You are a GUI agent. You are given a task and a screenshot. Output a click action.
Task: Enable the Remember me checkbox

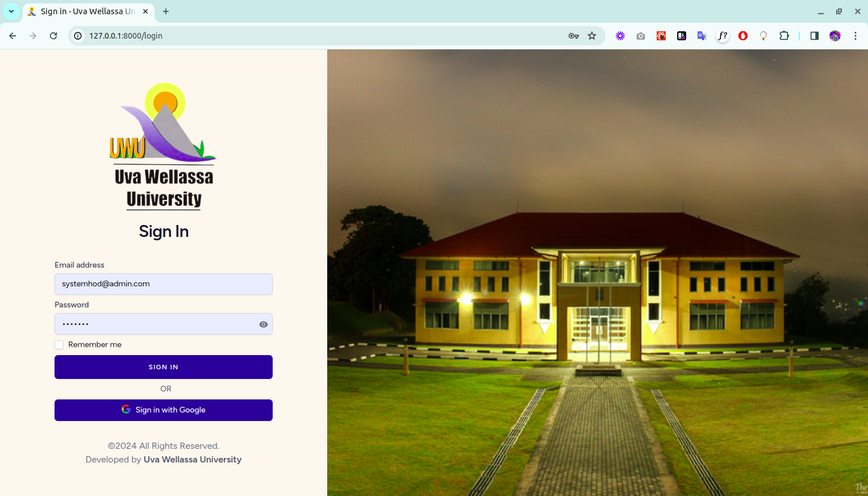pyautogui.click(x=59, y=345)
